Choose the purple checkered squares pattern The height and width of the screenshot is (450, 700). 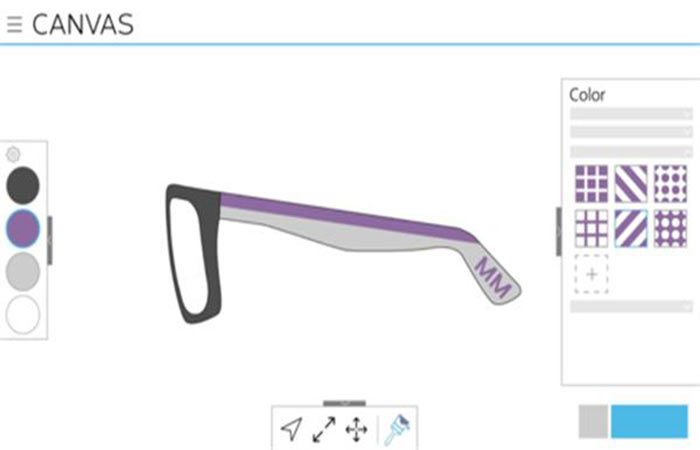(592, 183)
